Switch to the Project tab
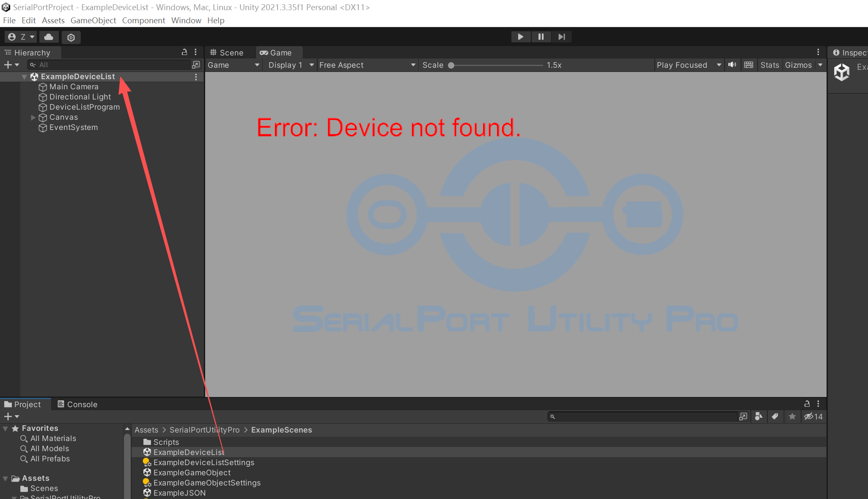Screen dimensions: 868x499 25,404
